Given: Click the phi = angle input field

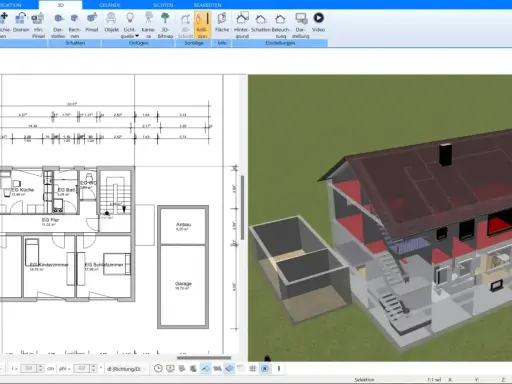Looking at the screenshot, I should click(x=82, y=368).
